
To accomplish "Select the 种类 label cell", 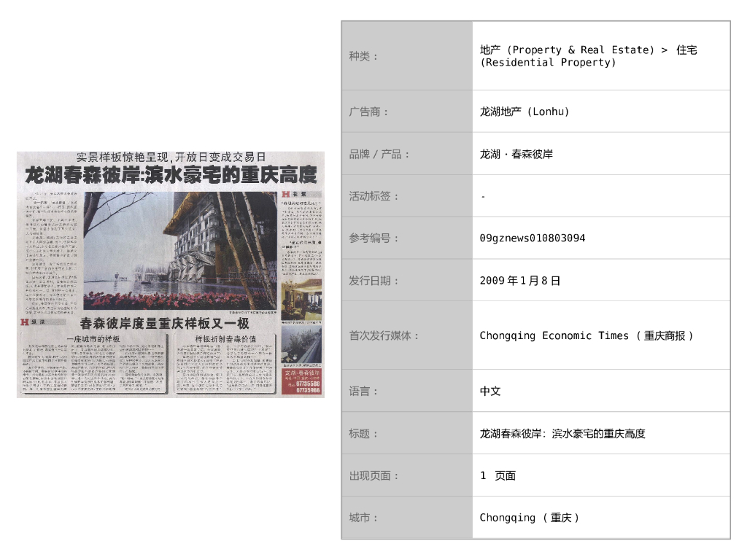I will click(x=407, y=55).
